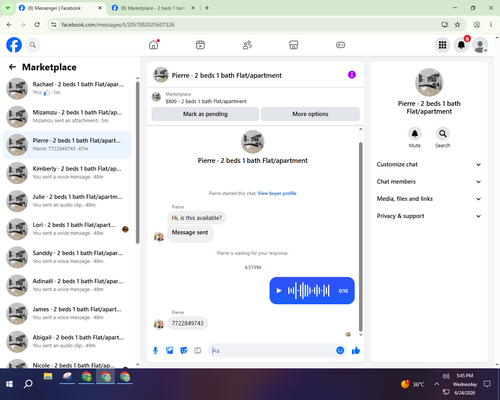
Task: Open the tab search dropdown arrow
Action: pyautogui.click(x=8, y=8)
